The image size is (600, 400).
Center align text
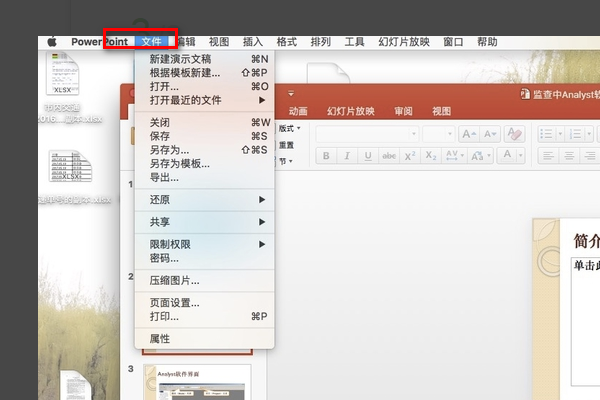tap(569, 156)
